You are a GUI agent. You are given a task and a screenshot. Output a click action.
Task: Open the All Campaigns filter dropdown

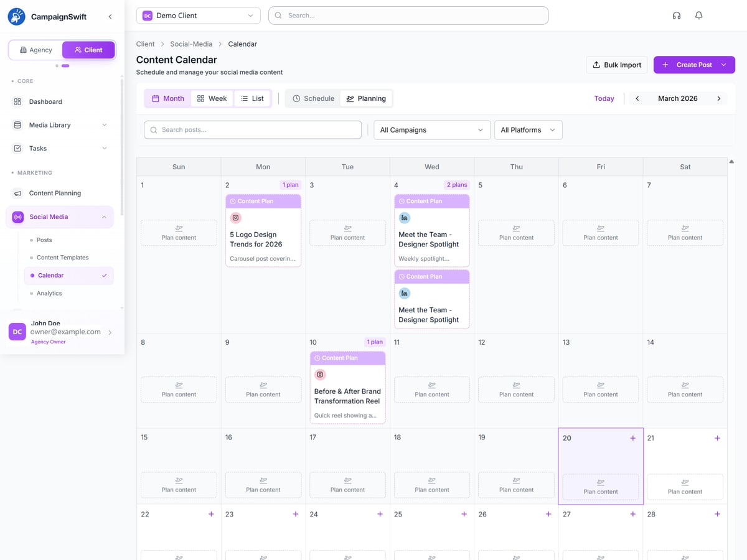coord(432,130)
